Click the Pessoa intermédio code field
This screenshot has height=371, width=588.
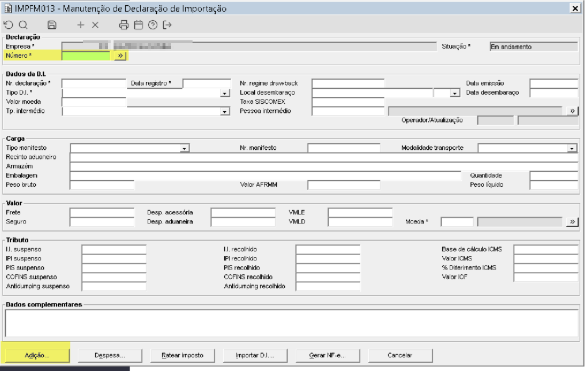(x=348, y=111)
